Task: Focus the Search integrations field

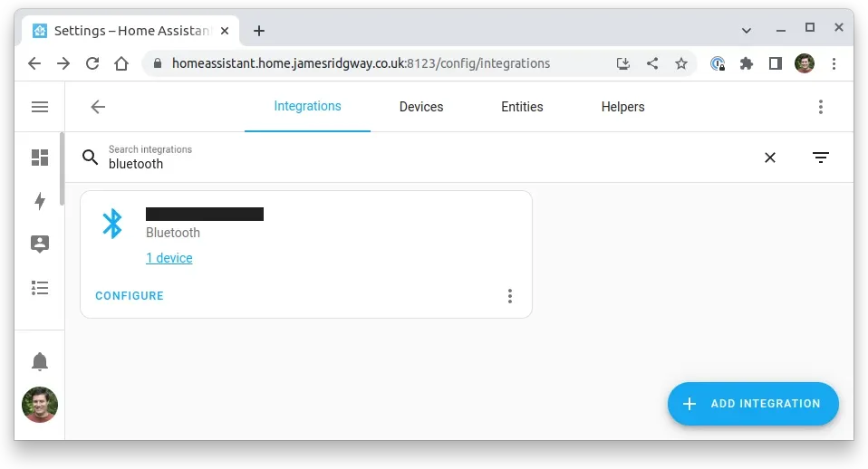Action: [x=420, y=158]
